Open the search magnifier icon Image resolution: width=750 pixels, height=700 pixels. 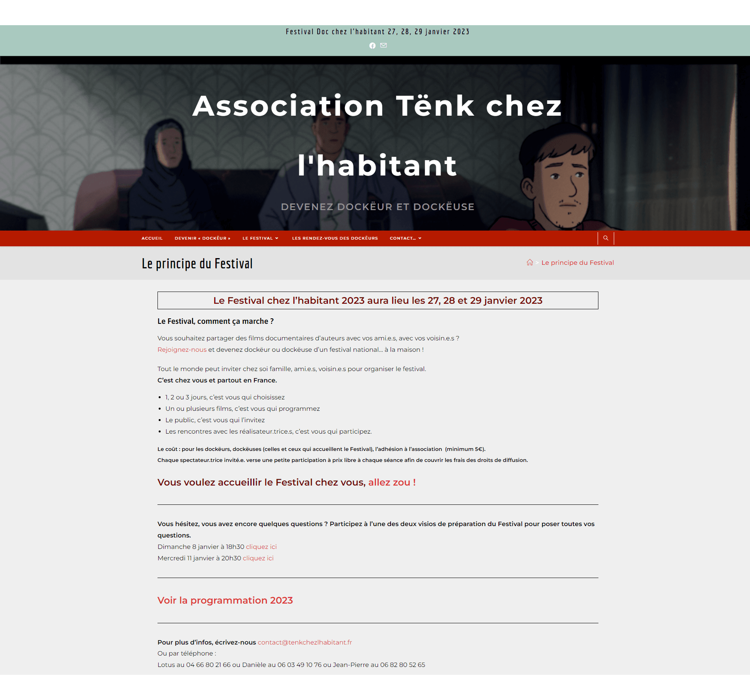pyautogui.click(x=606, y=238)
